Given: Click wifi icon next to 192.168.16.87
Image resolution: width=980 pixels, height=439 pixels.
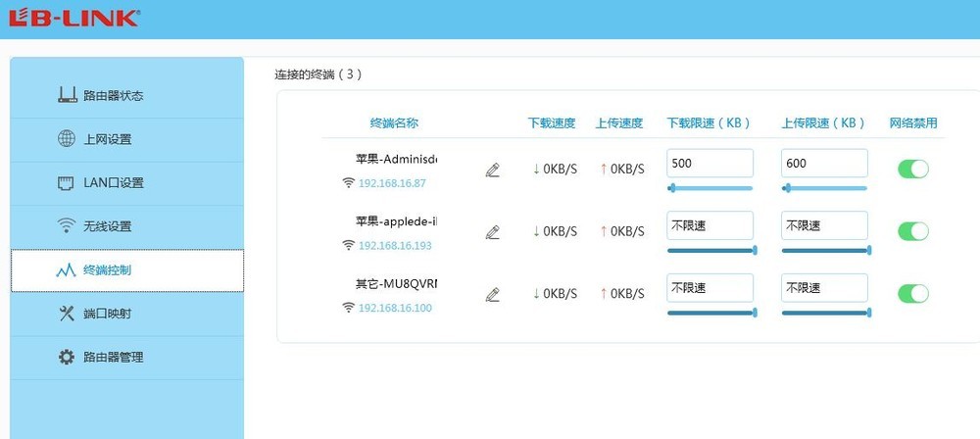Looking at the screenshot, I should click(348, 182).
